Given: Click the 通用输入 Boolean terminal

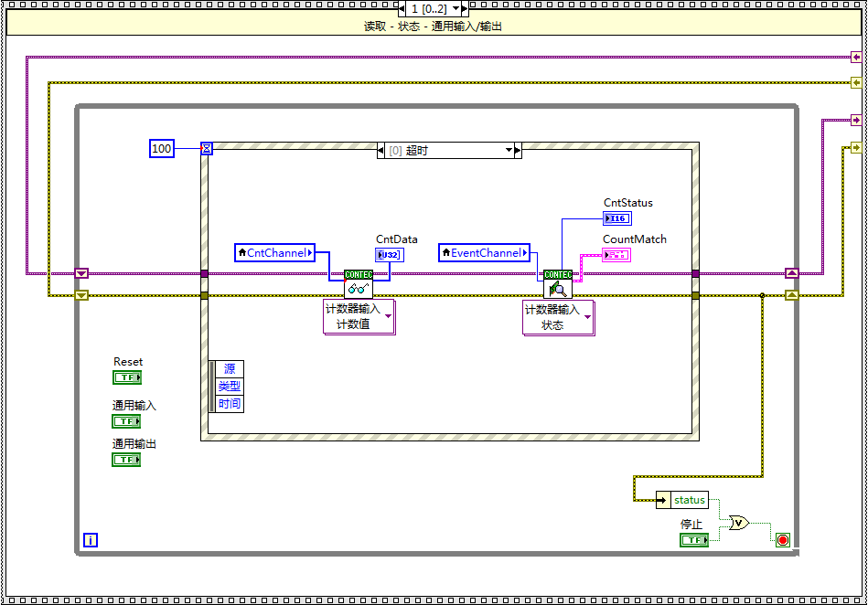Looking at the screenshot, I should 126,421.
